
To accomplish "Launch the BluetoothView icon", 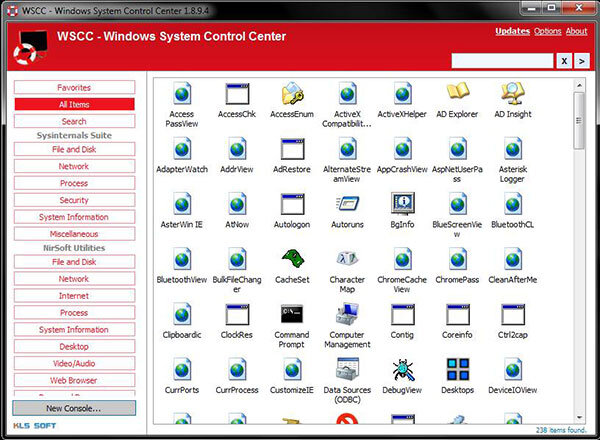I will 182,259.
